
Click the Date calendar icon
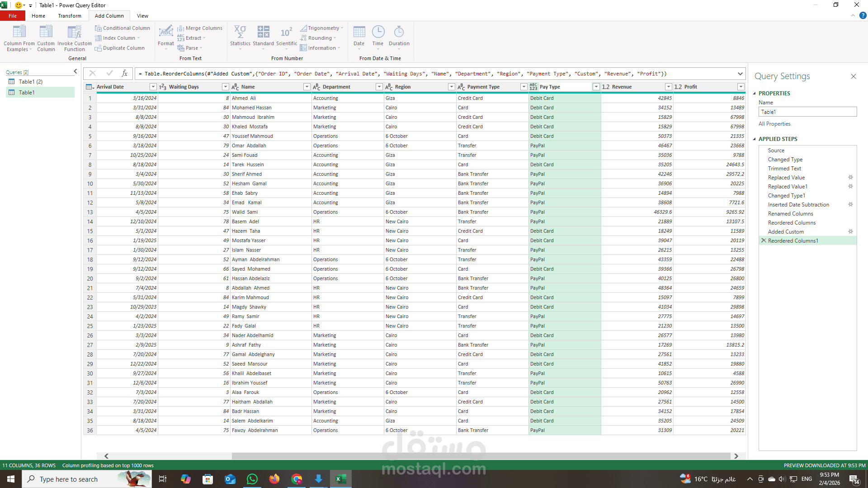[359, 32]
